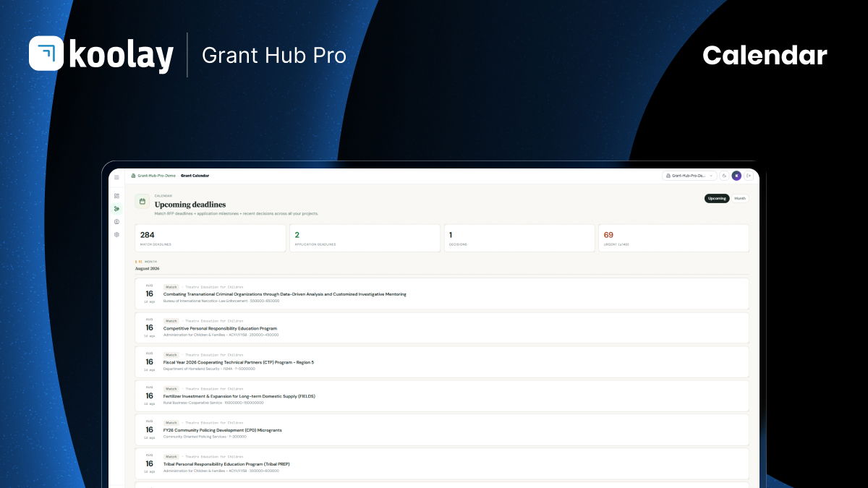Open the dashboard icon in the sidebar
This screenshot has height=488, width=868.
116,196
